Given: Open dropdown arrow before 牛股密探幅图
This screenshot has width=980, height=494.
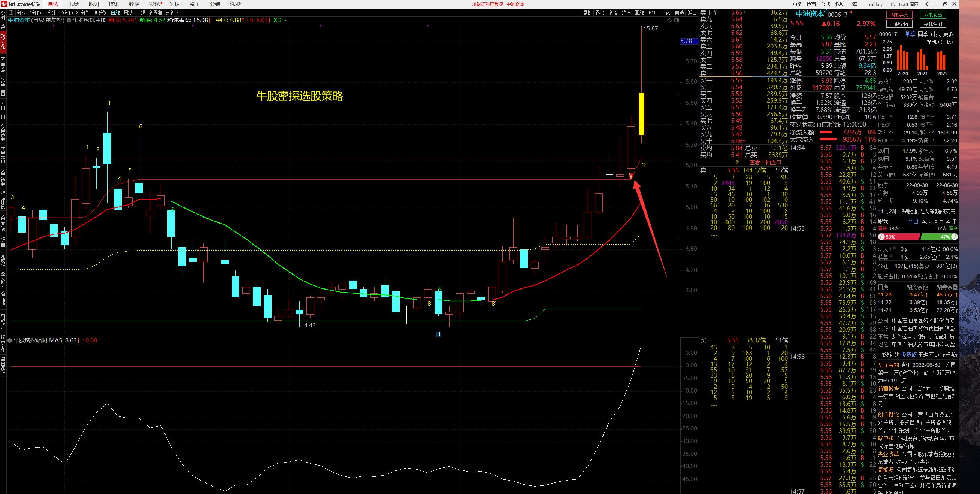Looking at the screenshot, I should [10, 340].
